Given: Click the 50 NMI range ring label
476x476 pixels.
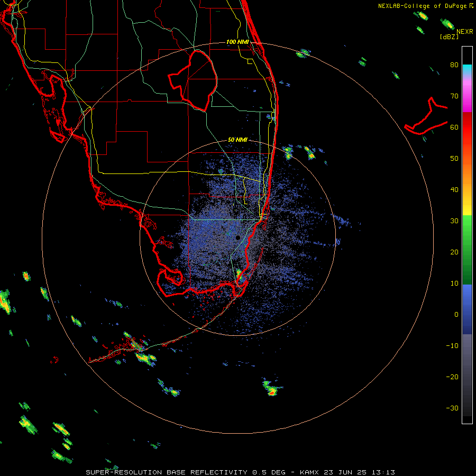Looking at the screenshot, I should tap(237, 140).
